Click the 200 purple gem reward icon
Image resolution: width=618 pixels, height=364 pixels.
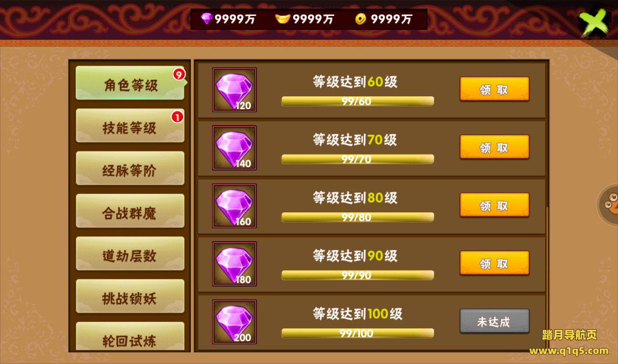pyautogui.click(x=234, y=322)
